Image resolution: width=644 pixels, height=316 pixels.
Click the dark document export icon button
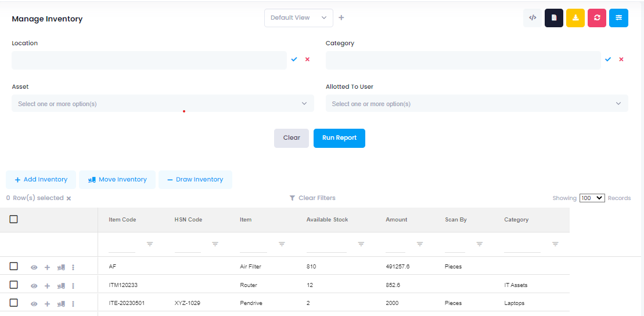coord(554,18)
